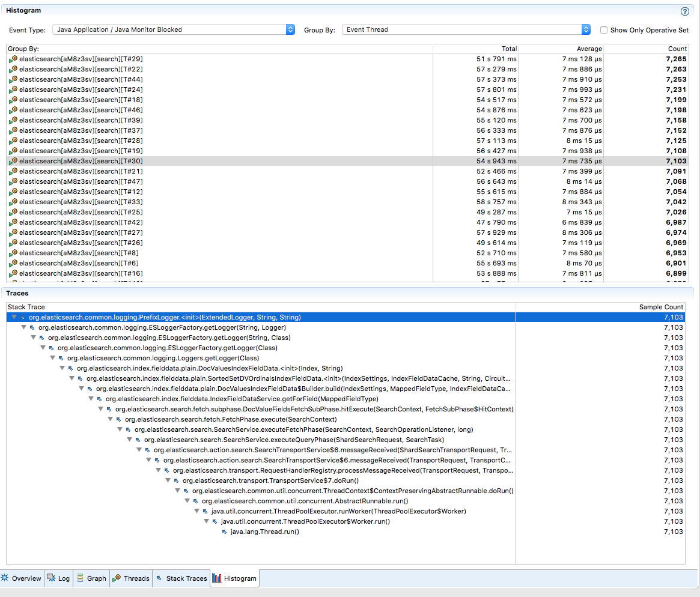Select row elasticsearch[aM8z3sv][search][T#30]
The width and height of the screenshot is (700, 597).
[347, 161]
